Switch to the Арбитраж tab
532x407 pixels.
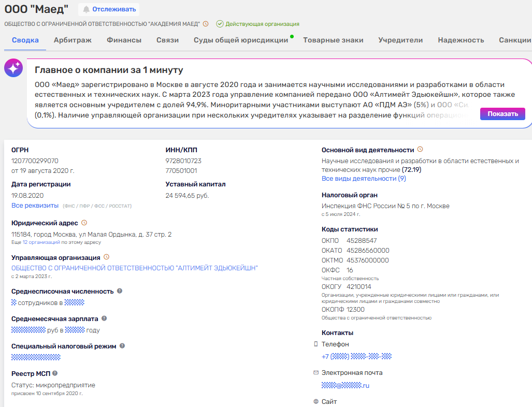coord(73,40)
